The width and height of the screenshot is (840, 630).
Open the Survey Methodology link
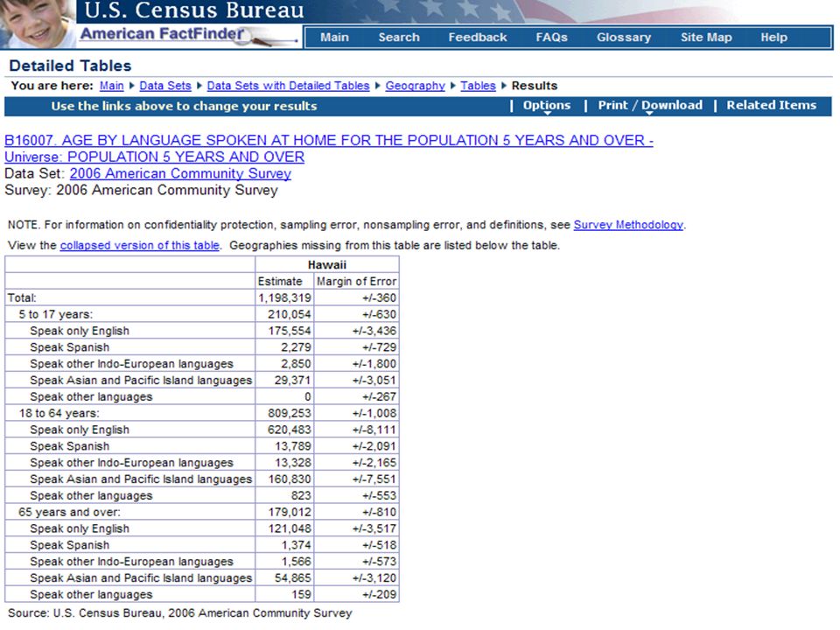click(x=628, y=225)
